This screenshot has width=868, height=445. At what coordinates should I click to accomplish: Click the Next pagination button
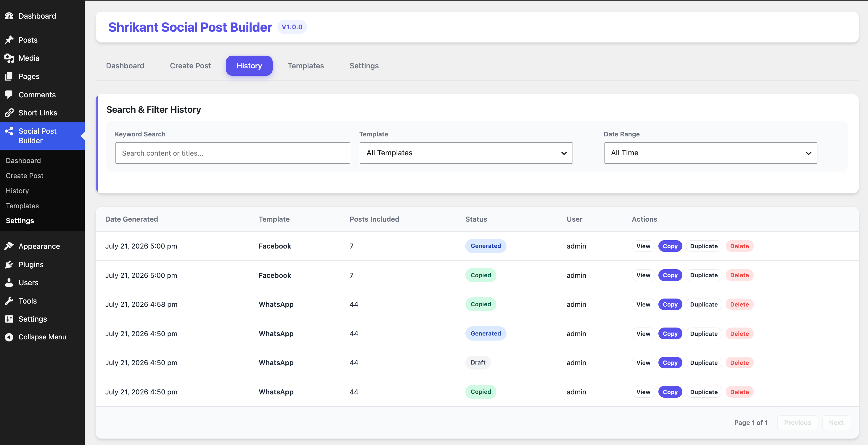[836, 423]
